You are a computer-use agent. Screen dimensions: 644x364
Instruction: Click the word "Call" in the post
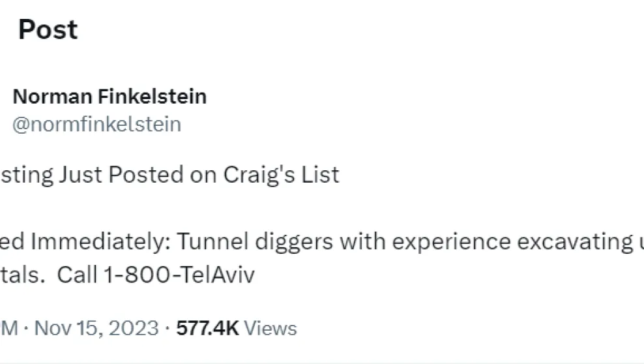pos(76,275)
